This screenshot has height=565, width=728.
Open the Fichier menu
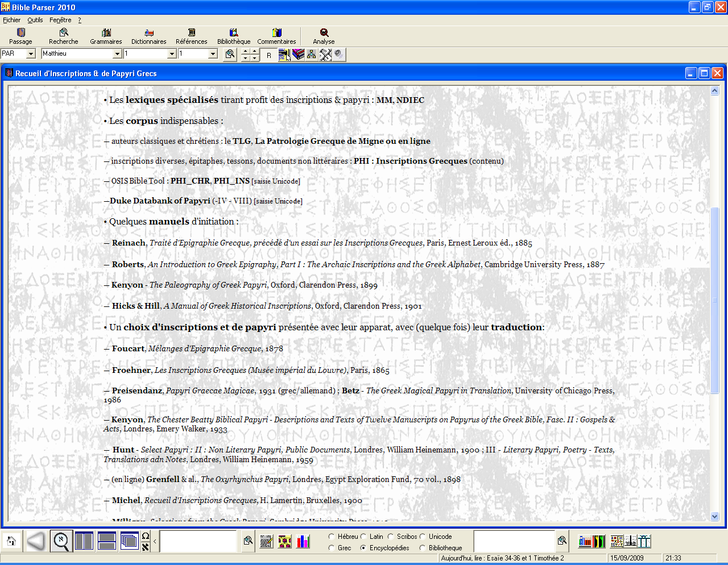[11, 20]
